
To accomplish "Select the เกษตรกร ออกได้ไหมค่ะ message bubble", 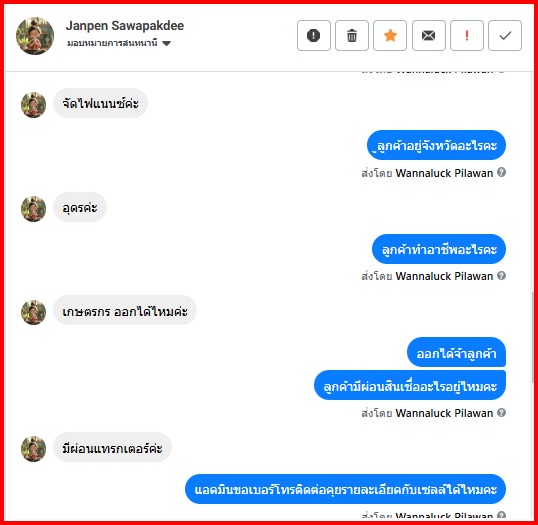I will click(125, 311).
